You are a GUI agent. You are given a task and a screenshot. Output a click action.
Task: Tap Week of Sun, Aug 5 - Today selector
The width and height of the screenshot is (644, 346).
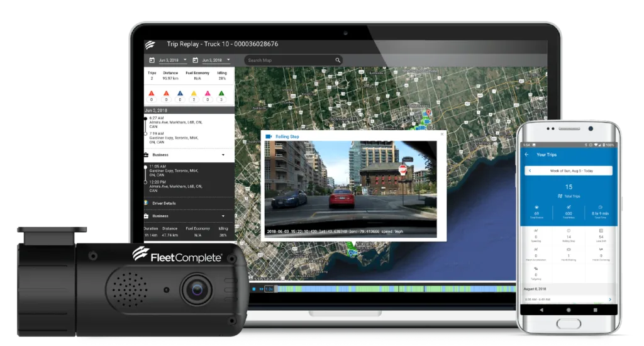point(569,170)
